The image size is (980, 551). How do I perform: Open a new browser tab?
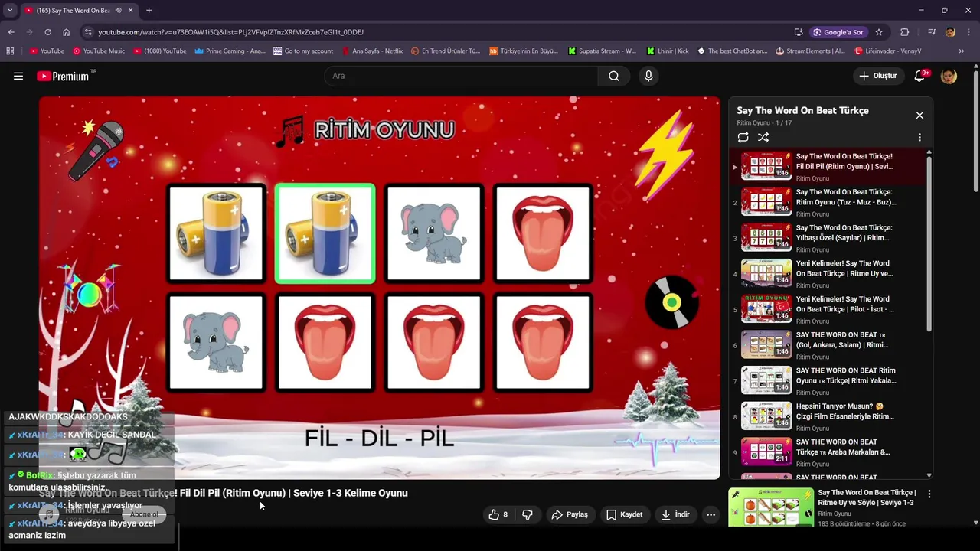pyautogui.click(x=149, y=10)
